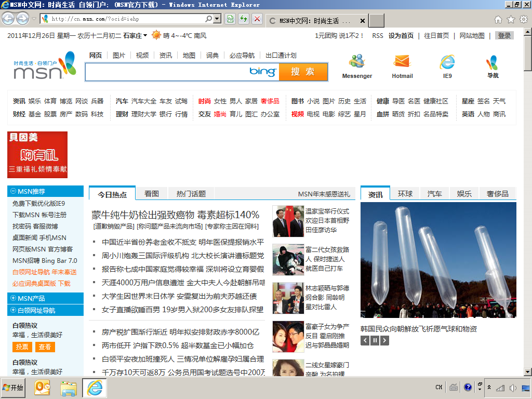Viewport: 532px width, 399px height.
Task: Click the vertical scrollbar down arrow
Action: click(528, 371)
